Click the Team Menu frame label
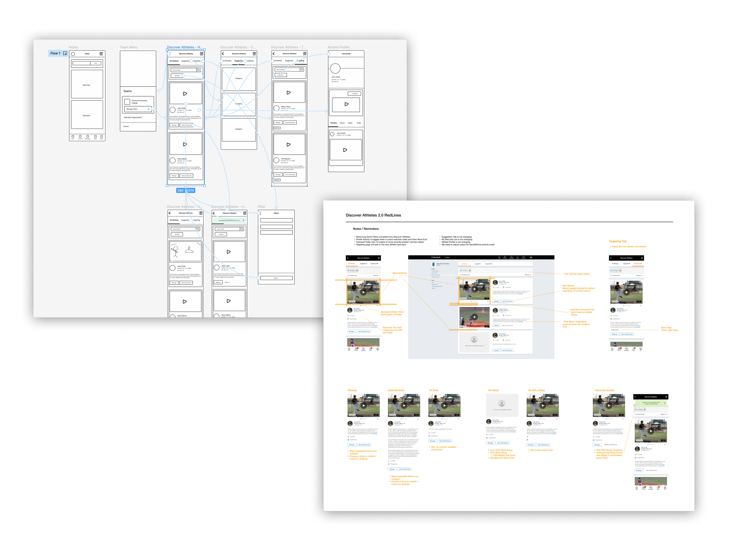 click(128, 47)
